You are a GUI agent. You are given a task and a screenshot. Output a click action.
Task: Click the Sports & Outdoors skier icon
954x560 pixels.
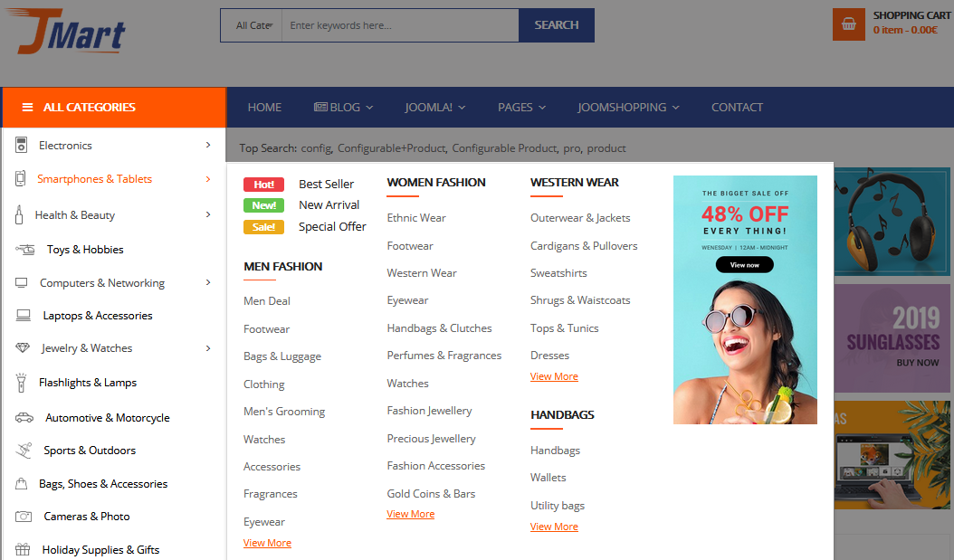coord(24,450)
